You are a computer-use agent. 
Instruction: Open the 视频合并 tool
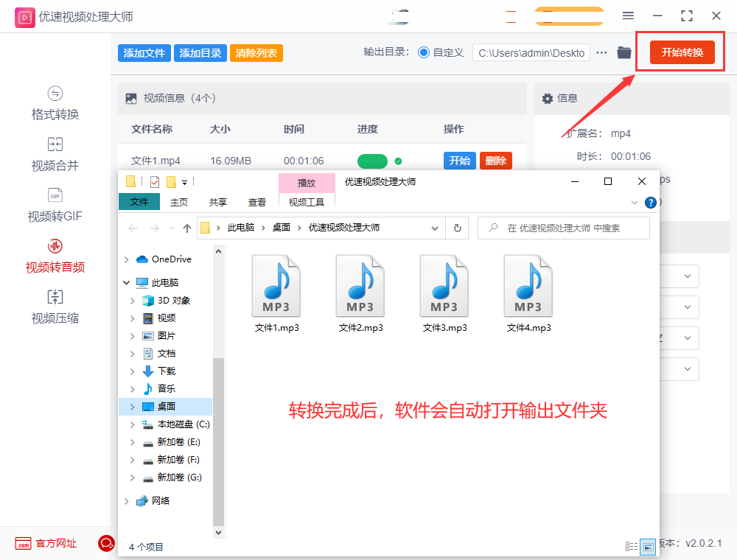click(x=55, y=154)
